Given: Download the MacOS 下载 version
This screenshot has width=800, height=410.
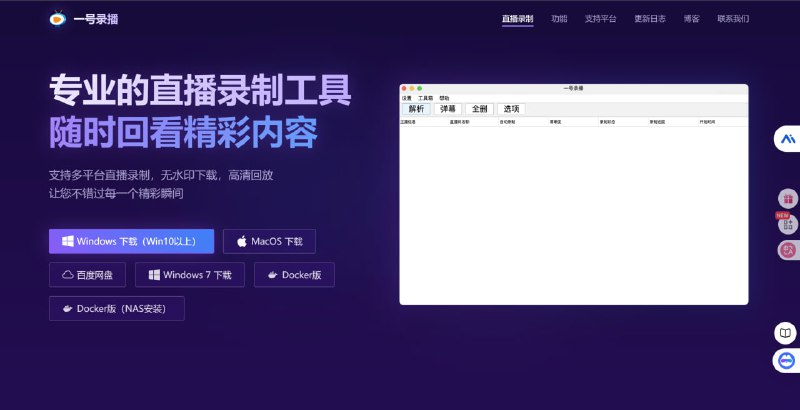Looking at the screenshot, I should (x=269, y=241).
